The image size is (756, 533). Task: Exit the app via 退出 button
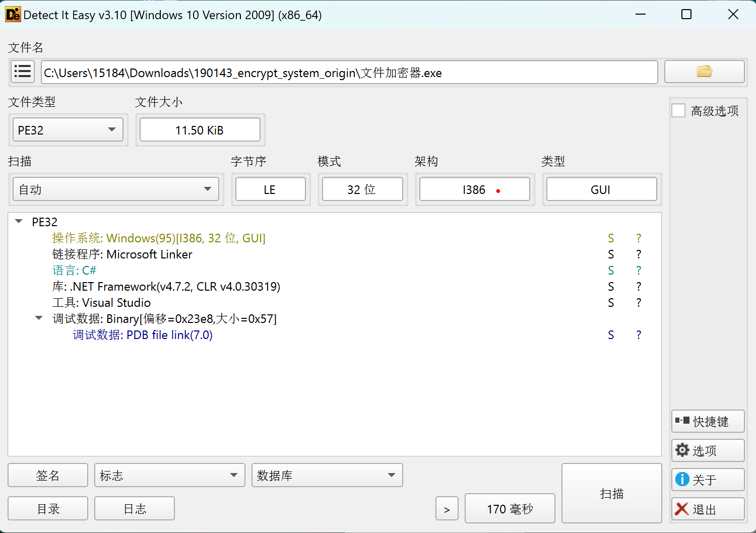(x=708, y=509)
